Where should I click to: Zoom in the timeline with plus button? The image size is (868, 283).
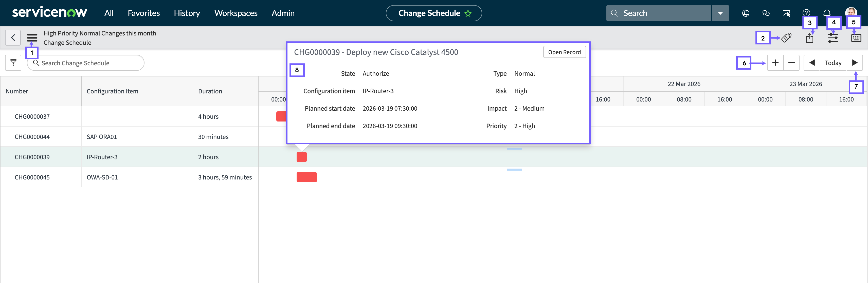(775, 63)
